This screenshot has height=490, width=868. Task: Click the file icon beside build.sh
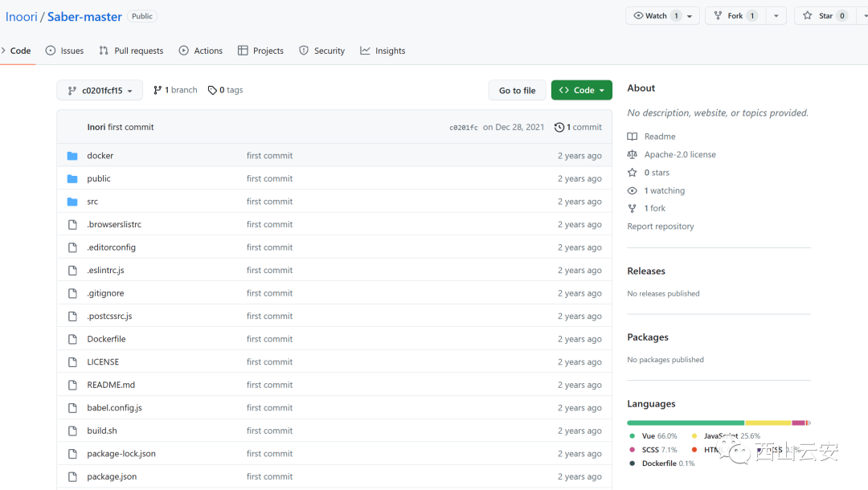pos(72,431)
